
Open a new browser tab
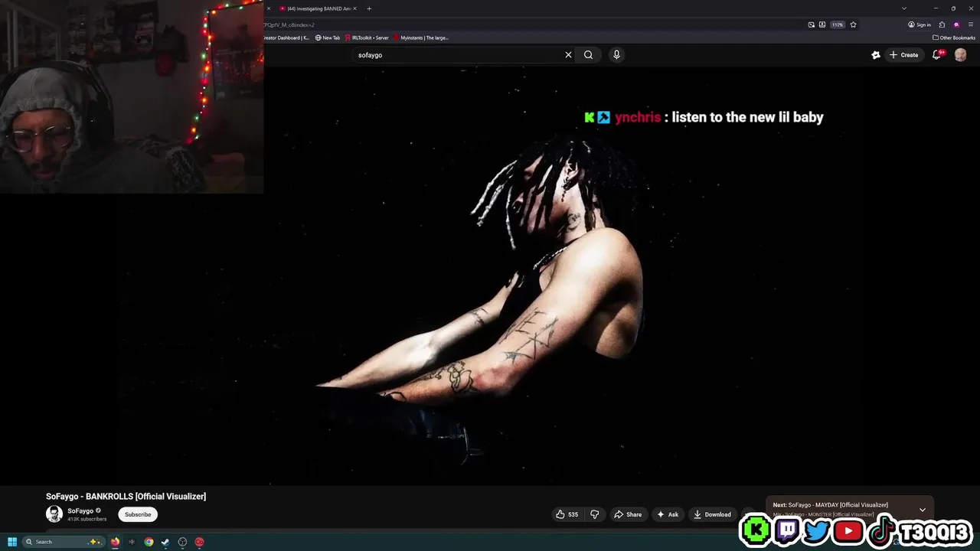(369, 8)
